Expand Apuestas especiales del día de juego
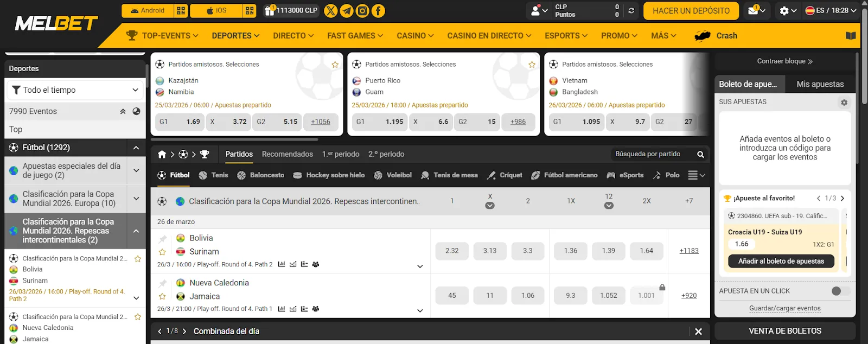Screen dimensions: 868x344 [x=136, y=170]
